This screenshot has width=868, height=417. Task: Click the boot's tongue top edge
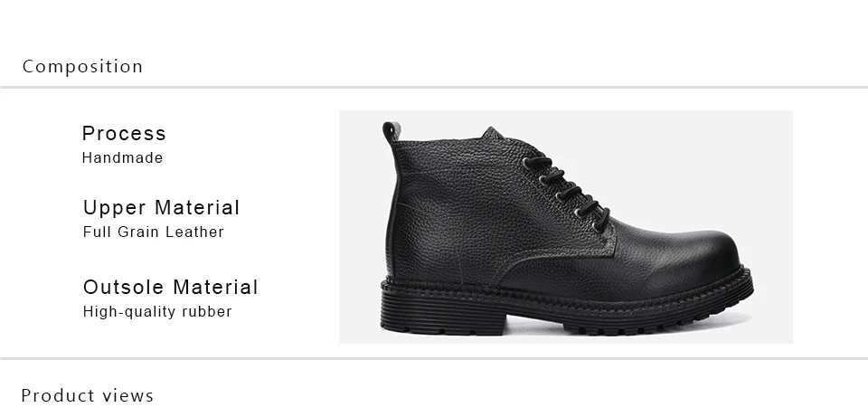tap(492, 132)
